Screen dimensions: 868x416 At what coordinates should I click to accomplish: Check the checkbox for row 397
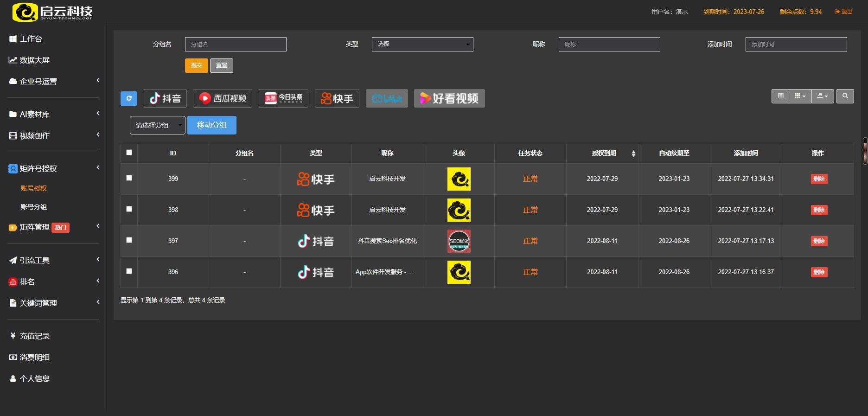(129, 240)
